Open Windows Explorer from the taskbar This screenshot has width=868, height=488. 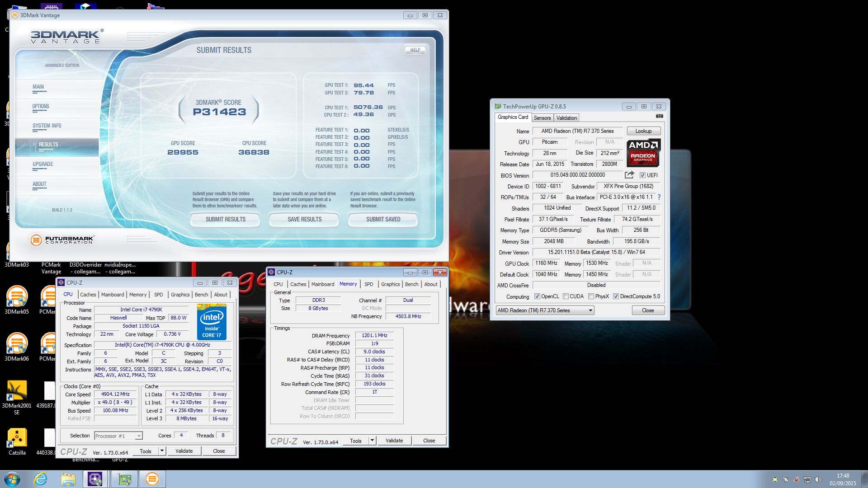(68, 479)
